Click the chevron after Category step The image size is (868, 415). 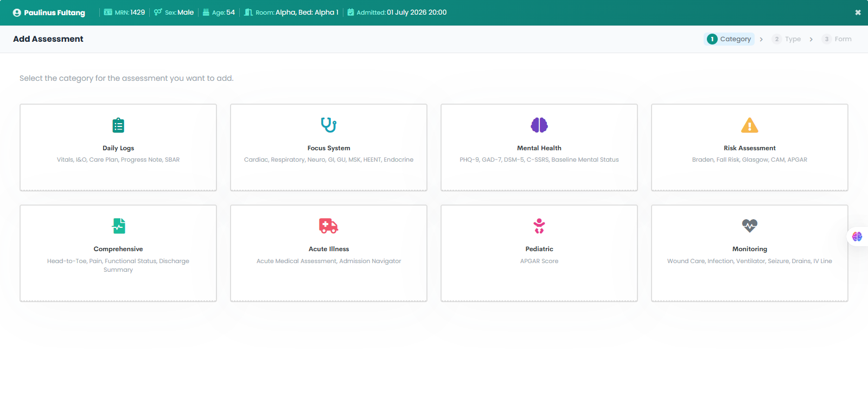(761, 39)
